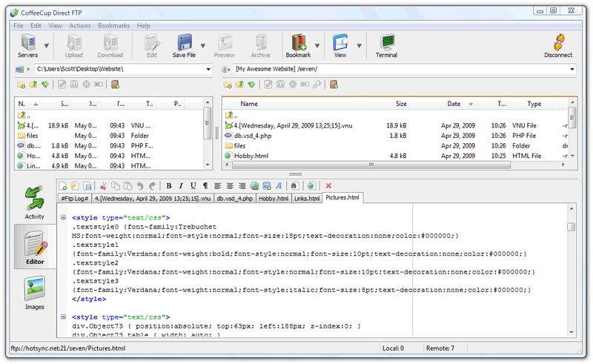Screen dimensions: 593x364
Task: Switch to the Links.html tab
Action: coord(307,198)
